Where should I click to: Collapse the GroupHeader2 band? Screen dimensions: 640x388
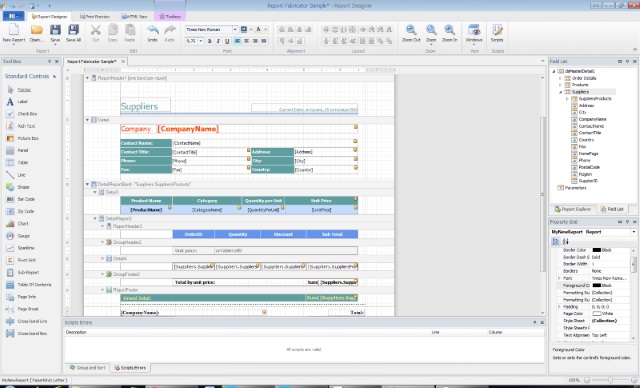[102, 242]
